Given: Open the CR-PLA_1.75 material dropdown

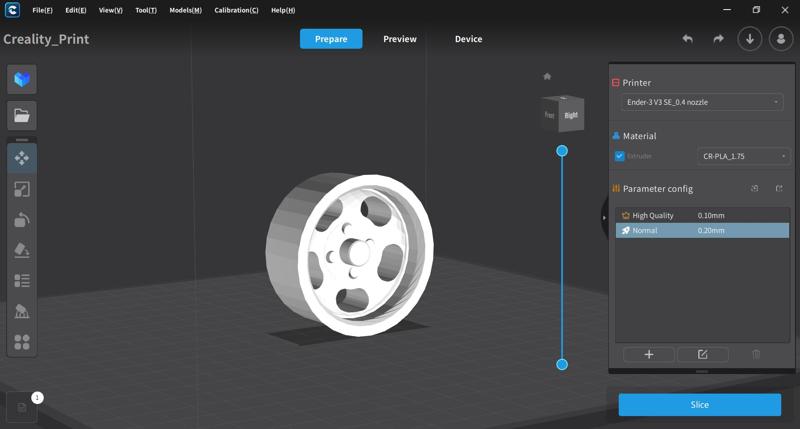Looking at the screenshot, I should tap(743, 156).
